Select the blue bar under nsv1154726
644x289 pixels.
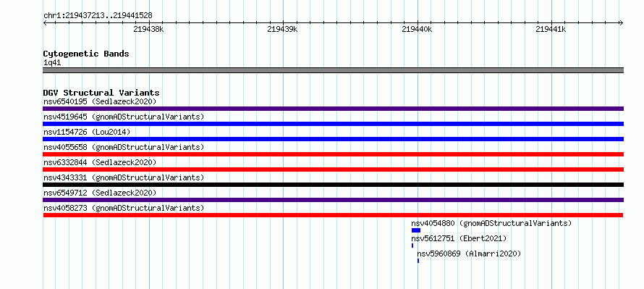[333, 139]
